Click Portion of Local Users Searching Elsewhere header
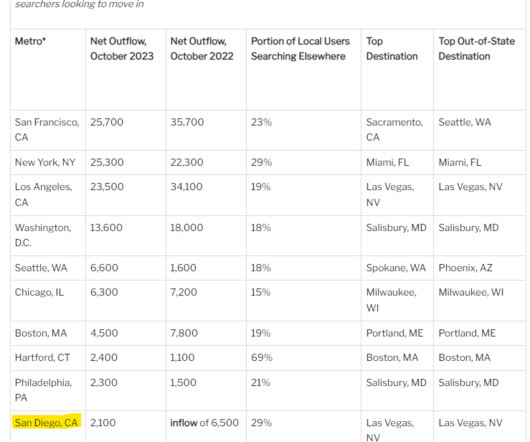Screen dimensions: 530x442 300,49
